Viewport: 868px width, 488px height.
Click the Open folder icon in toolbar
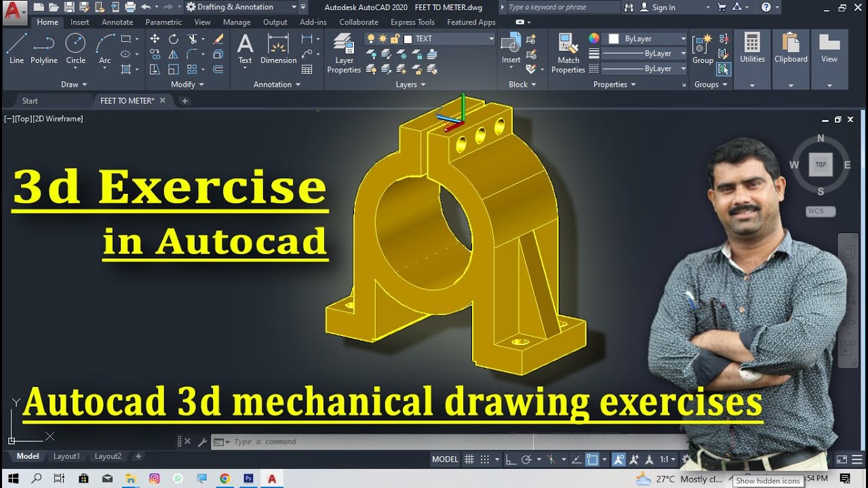[54, 7]
